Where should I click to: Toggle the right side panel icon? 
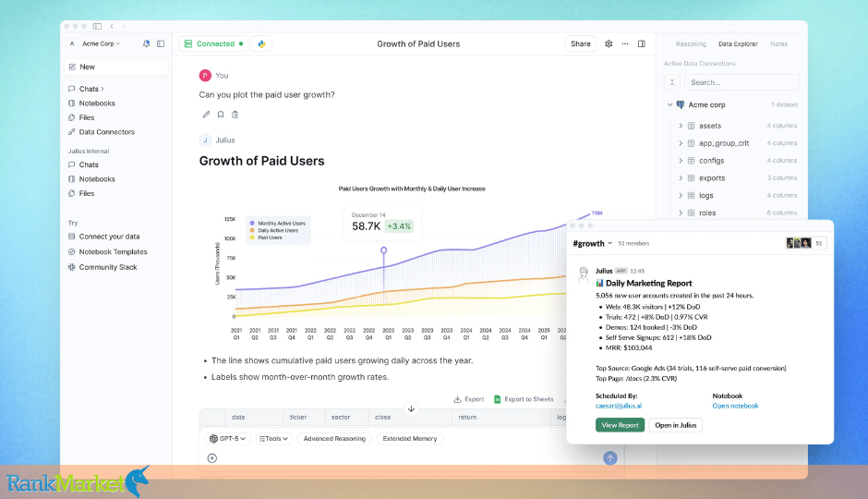click(x=642, y=43)
